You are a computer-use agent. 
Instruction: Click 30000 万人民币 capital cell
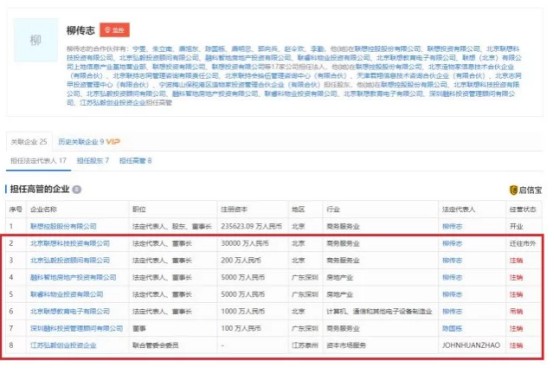point(244,243)
